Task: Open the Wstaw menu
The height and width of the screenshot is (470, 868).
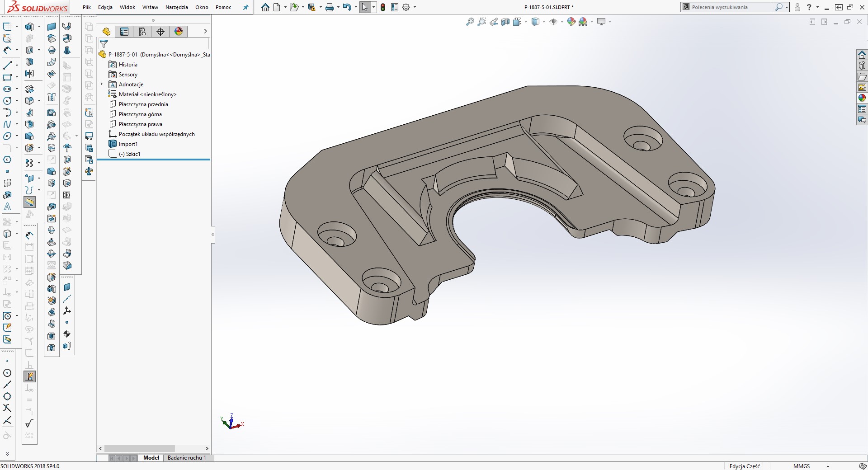Action: coord(150,7)
